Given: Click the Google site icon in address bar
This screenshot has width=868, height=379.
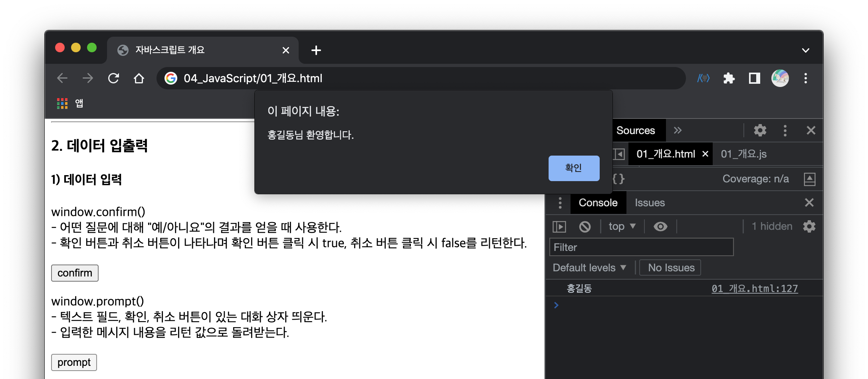Looking at the screenshot, I should coord(171,78).
